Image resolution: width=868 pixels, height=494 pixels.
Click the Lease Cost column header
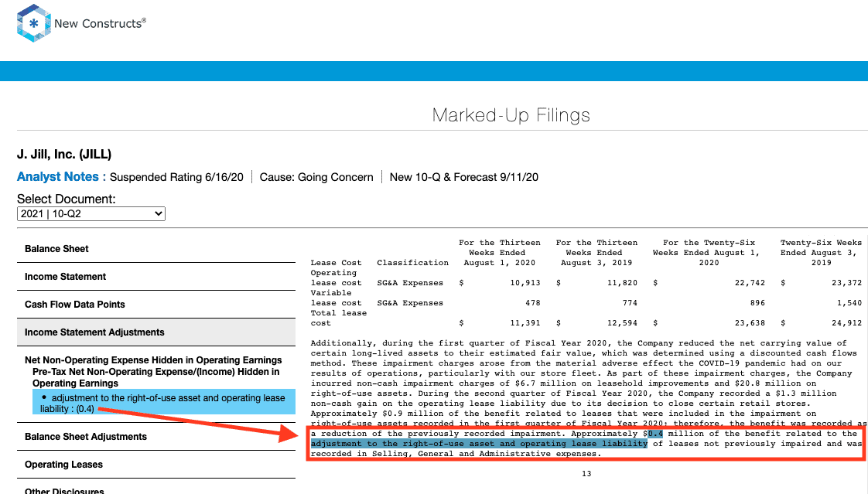pos(336,263)
